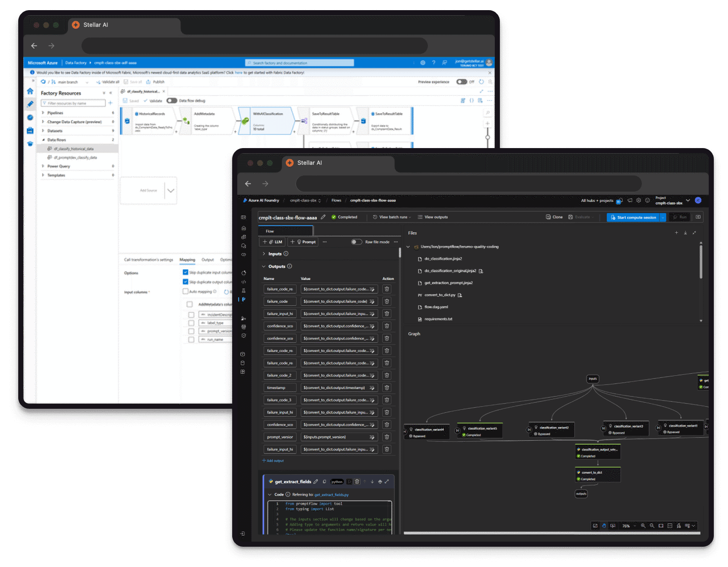
Task: Click Search factory and documentation box
Action: click(x=299, y=63)
